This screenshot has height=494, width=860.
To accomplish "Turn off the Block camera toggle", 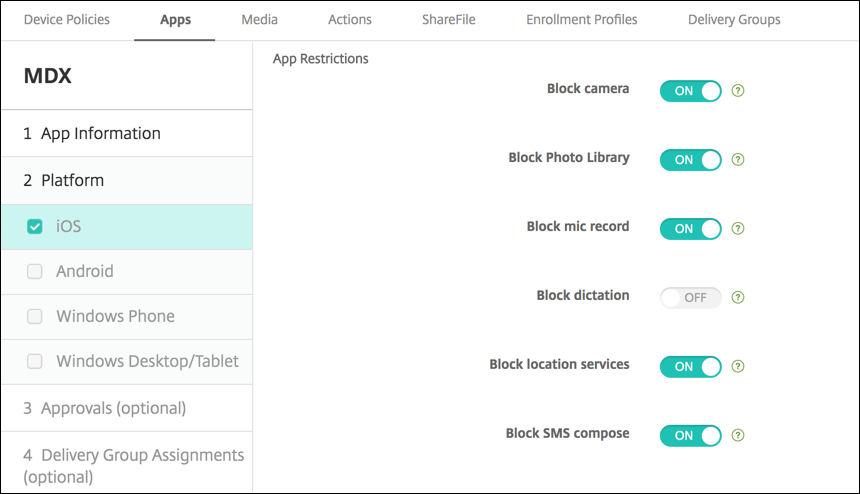I will point(690,90).
